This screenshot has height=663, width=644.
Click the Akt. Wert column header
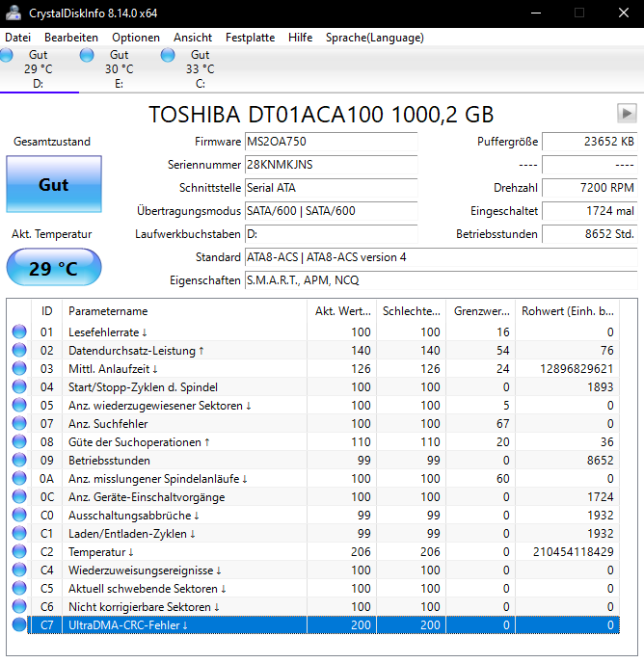point(342,311)
